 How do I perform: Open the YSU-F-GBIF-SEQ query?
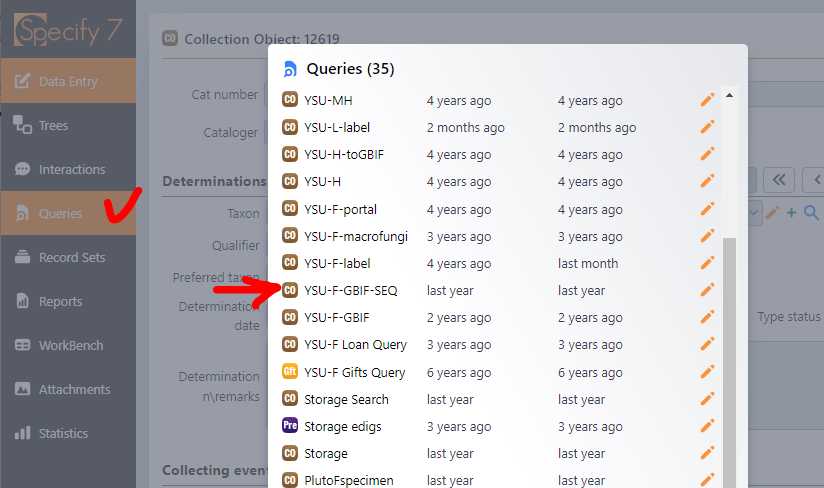pos(351,290)
